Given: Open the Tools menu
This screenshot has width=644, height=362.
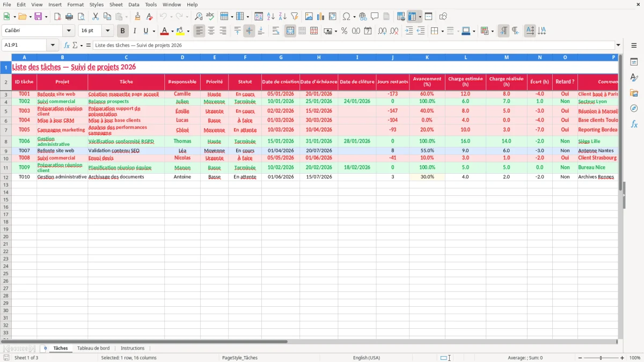Looking at the screenshot, I should point(151,4).
